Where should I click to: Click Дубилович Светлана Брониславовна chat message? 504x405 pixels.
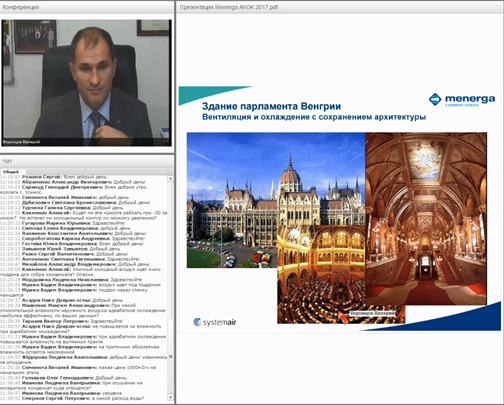(75, 202)
